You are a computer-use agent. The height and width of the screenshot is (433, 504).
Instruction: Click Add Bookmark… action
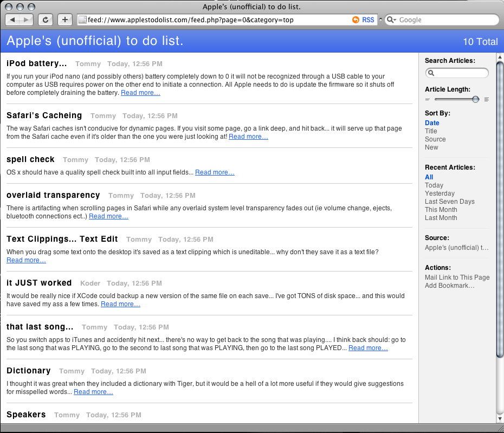coord(449,286)
